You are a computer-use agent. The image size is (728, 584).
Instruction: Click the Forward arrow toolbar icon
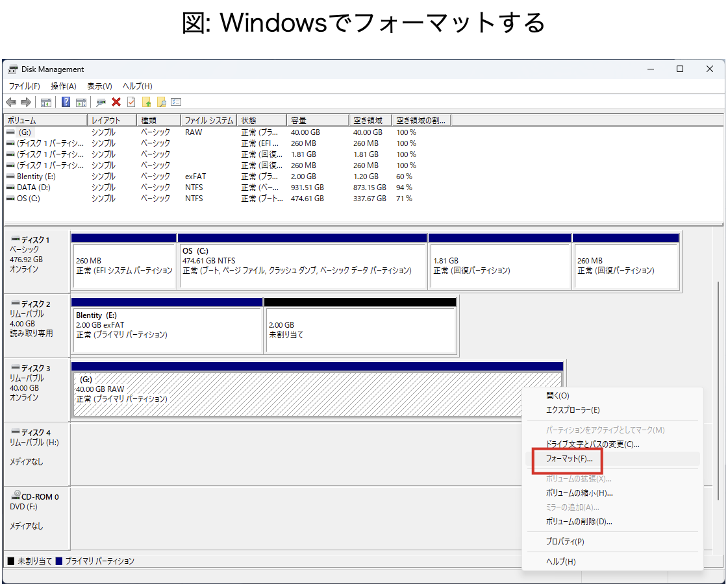coord(26,102)
